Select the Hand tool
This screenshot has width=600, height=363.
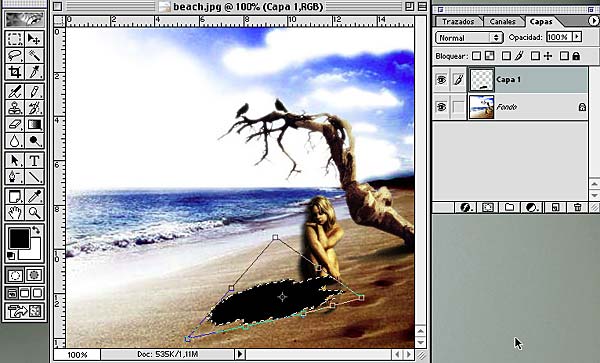click(x=15, y=213)
